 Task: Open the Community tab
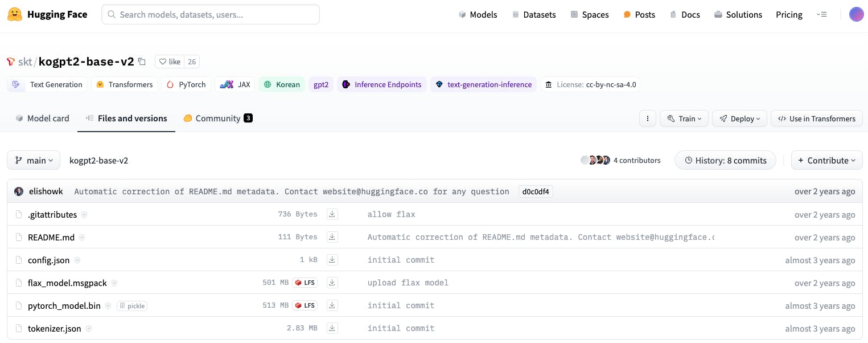click(x=218, y=118)
